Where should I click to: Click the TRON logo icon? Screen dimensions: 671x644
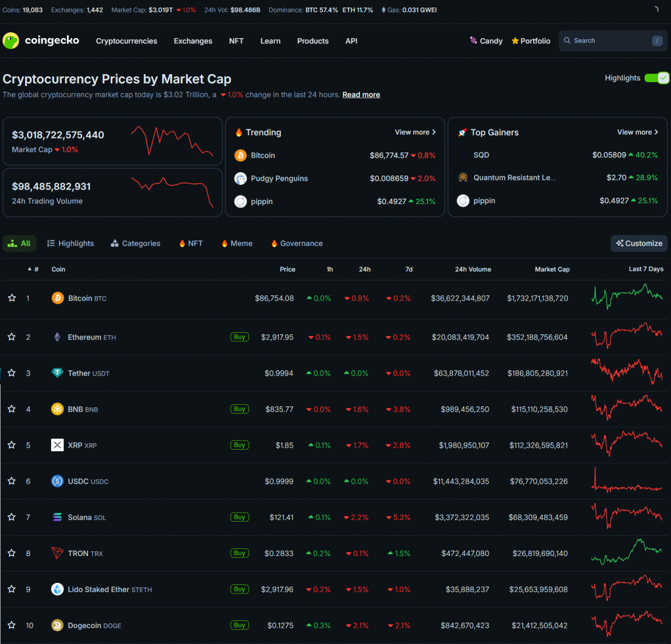[57, 553]
